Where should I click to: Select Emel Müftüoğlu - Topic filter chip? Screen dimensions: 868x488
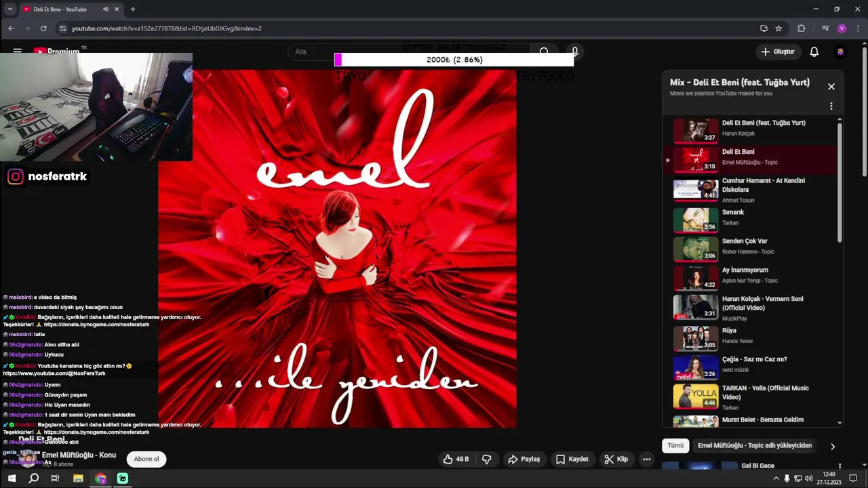coord(755,445)
